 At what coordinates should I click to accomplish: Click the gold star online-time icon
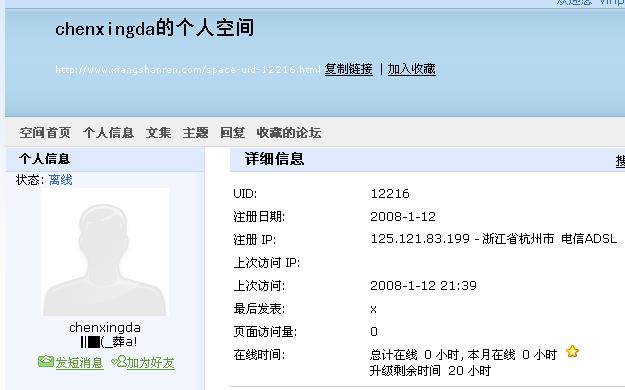pos(572,352)
